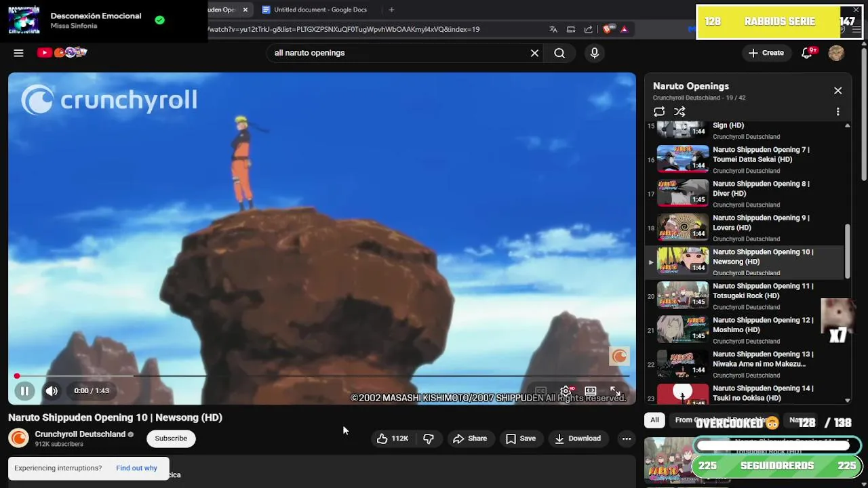Open player settings gear
This screenshot has height=488, width=868.
pos(566,391)
